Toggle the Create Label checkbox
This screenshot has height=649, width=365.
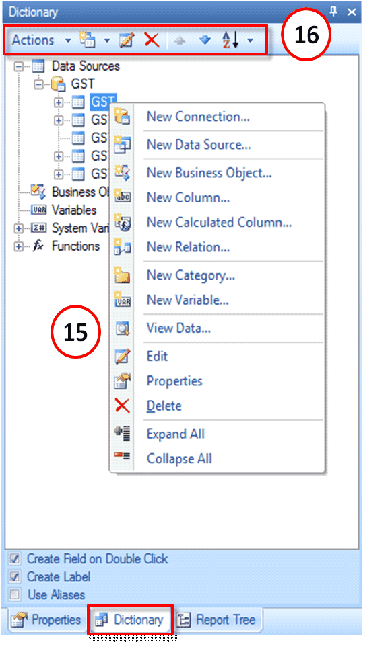[x=14, y=577]
